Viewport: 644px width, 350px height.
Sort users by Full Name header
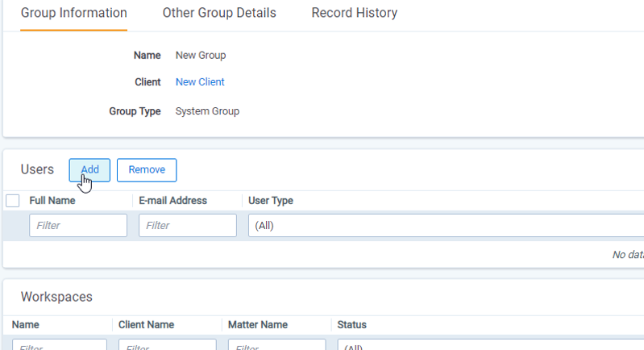(x=52, y=201)
